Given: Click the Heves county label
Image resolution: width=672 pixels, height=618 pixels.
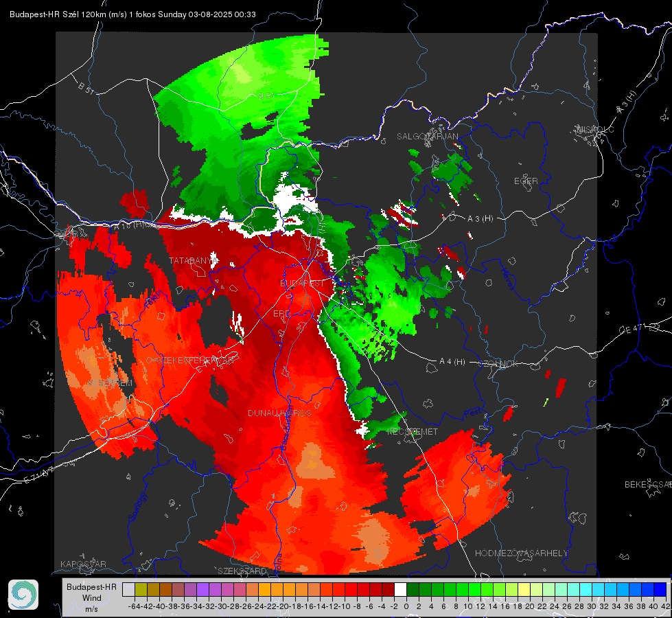Looking at the screenshot, I should click(507, 279).
